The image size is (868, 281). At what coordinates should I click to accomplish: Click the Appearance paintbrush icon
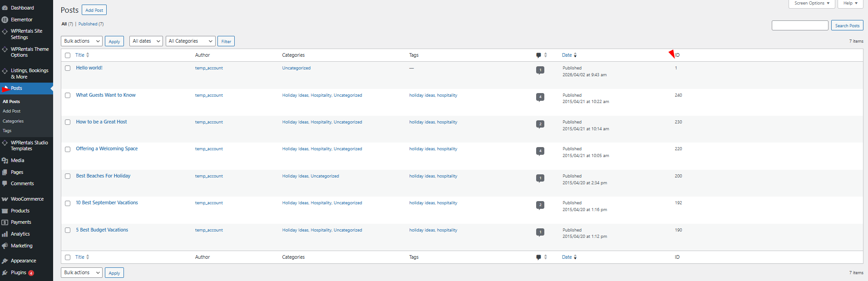(x=5, y=261)
